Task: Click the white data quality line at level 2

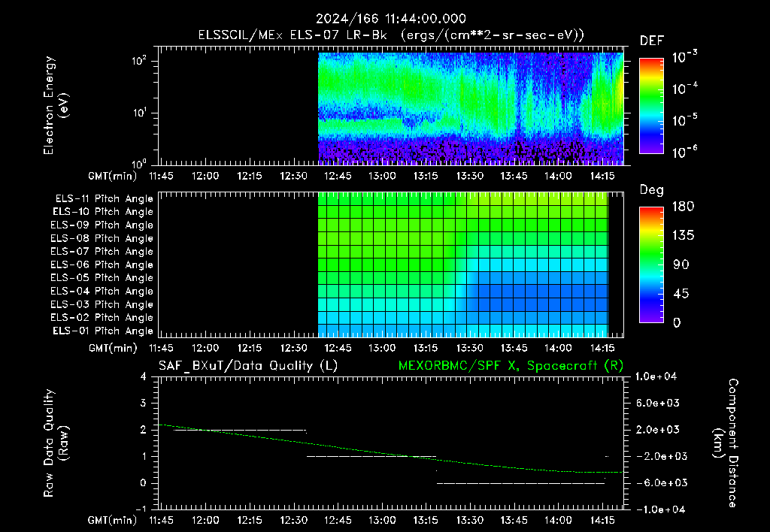Action: tap(240, 430)
